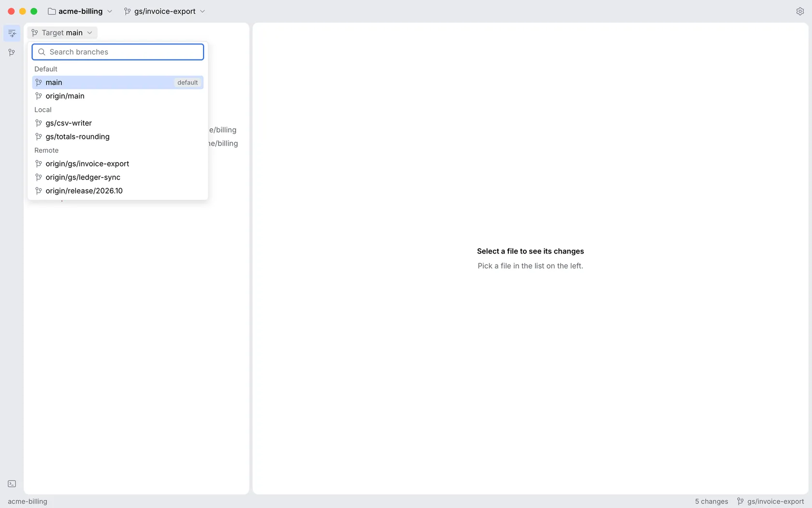Focus the Search branches field

[x=118, y=52]
